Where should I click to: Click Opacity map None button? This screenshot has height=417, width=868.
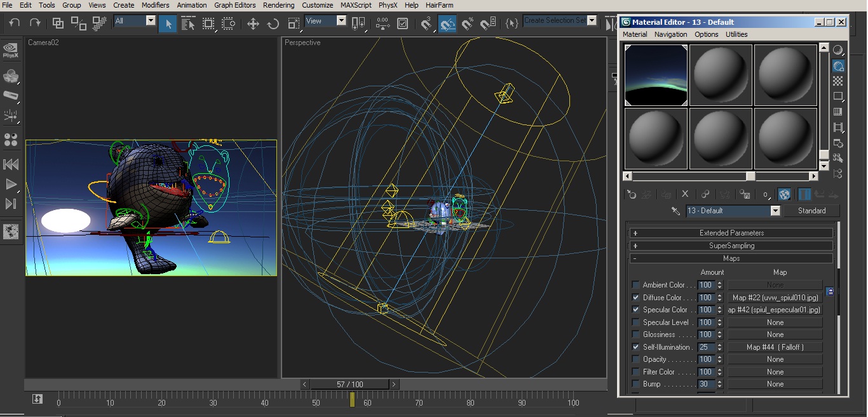(775, 359)
